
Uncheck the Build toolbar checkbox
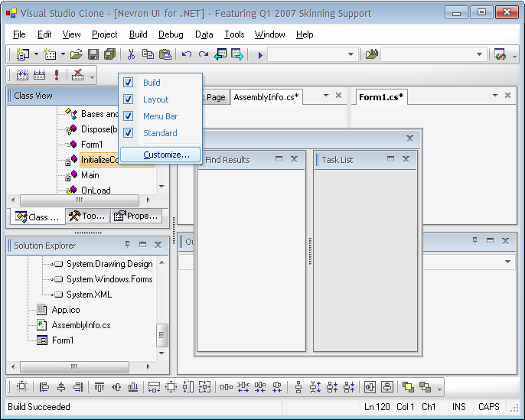point(129,83)
